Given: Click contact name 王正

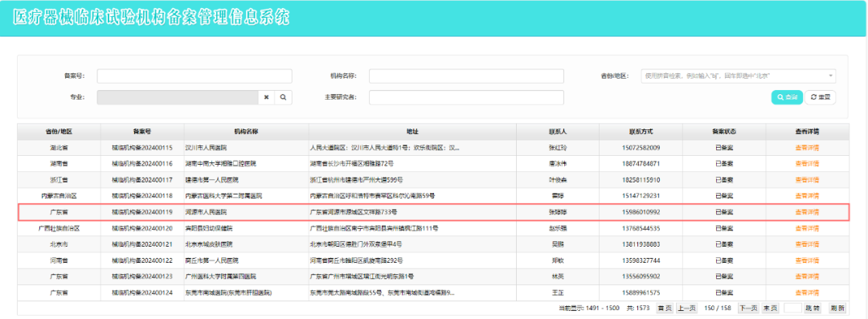Looking at the screenshot, I should pos(558,292).
